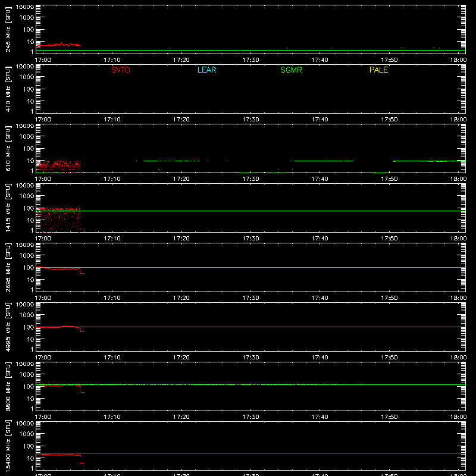Select the 1415 MHz [SFU] axis title
476x476 pixels.
point(8,208)
